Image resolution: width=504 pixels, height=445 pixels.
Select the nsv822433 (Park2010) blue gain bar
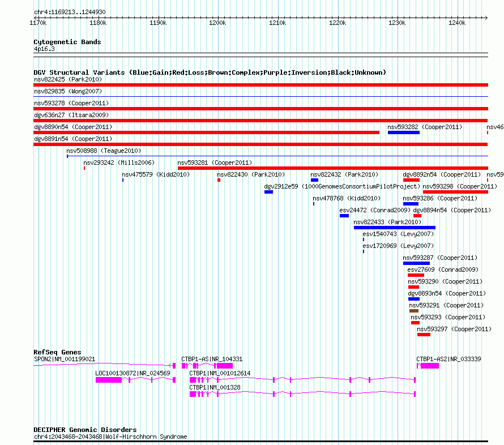(x=394, y=228)
